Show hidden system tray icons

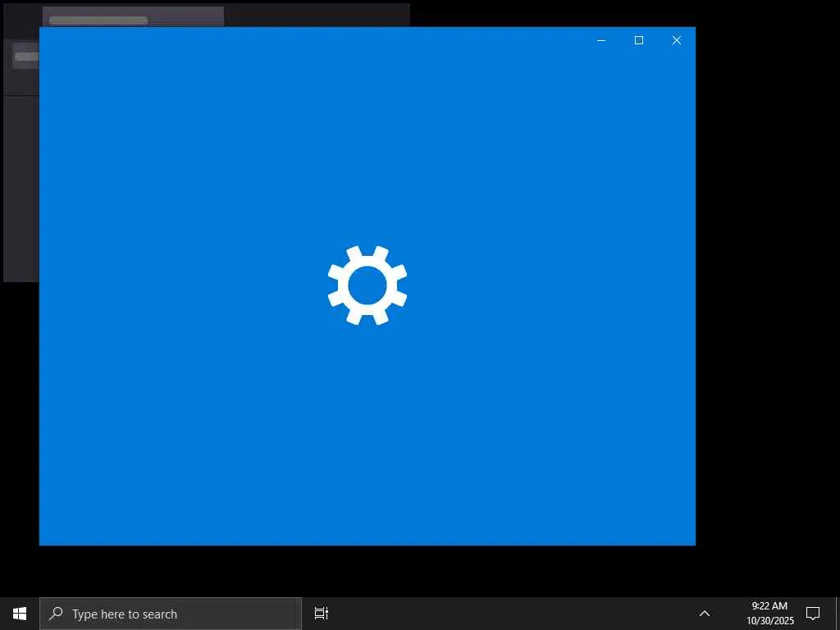705,614
